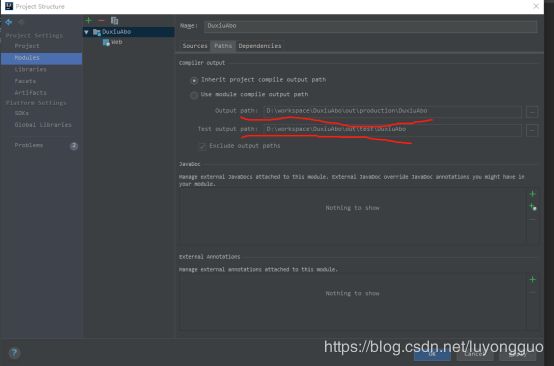554x366 pixels.
Task: Add external annotations with plus icon
Action: [x=532, y=280]
